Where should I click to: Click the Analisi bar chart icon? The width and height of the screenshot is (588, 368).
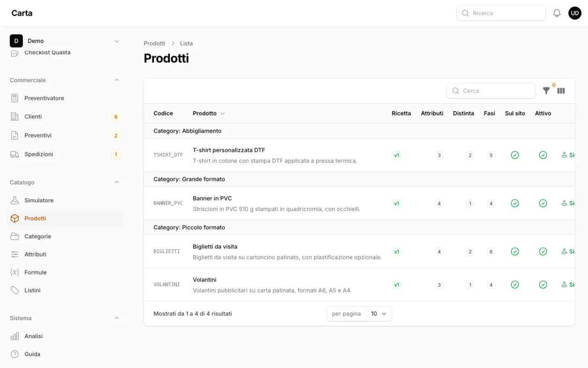(x=15, y=336)
